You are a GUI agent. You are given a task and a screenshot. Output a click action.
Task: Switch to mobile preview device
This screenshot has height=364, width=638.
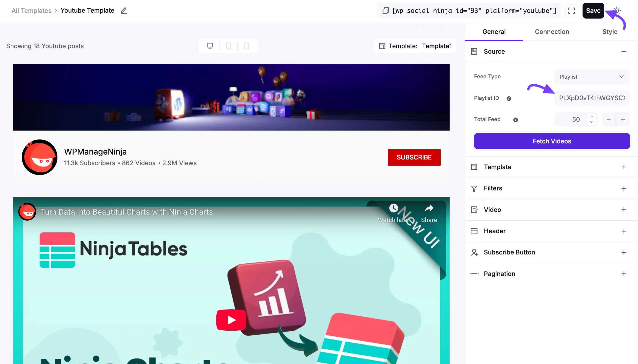coord(247,46)
